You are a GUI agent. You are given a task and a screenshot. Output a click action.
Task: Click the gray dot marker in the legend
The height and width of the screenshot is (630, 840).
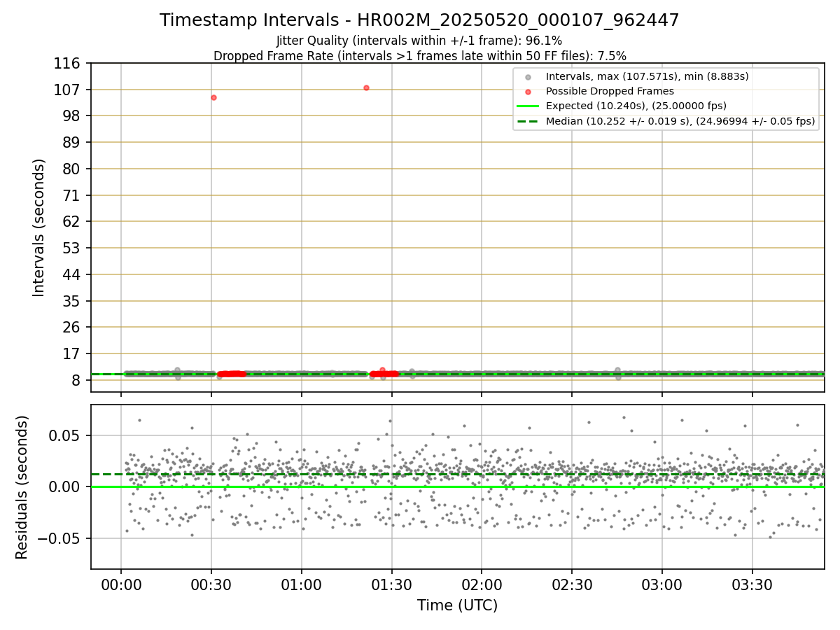(x=528, y=77)
